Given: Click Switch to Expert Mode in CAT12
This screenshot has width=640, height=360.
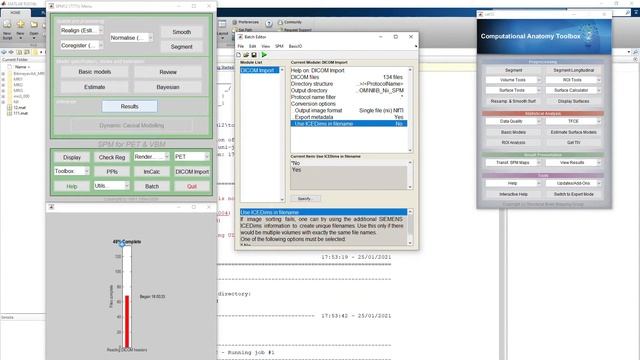Looking at the screenshot, I should click(573, 194).
